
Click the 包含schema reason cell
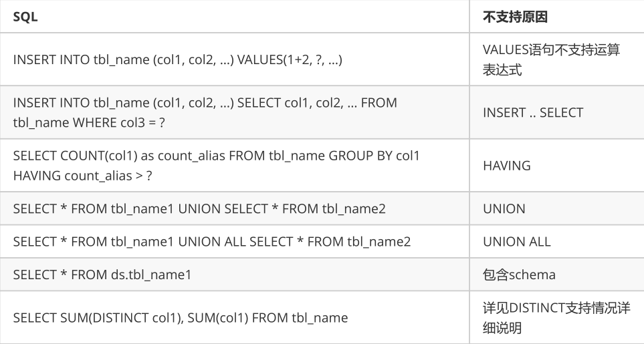point(557,275)
